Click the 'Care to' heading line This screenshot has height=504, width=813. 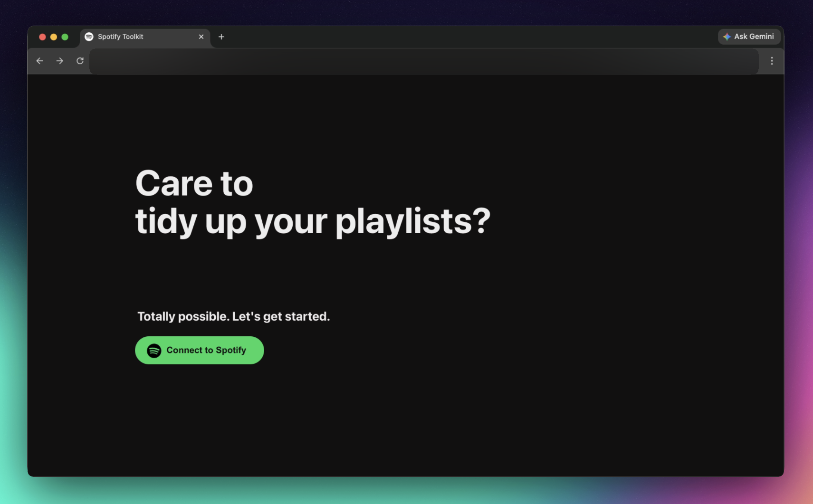[194, 183]
